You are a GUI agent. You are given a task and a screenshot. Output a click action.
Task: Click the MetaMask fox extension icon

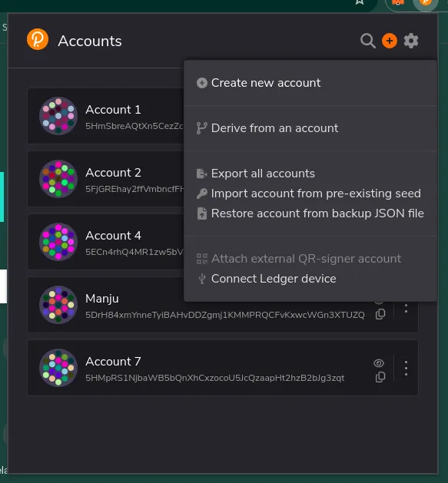[x=398, y=2]
